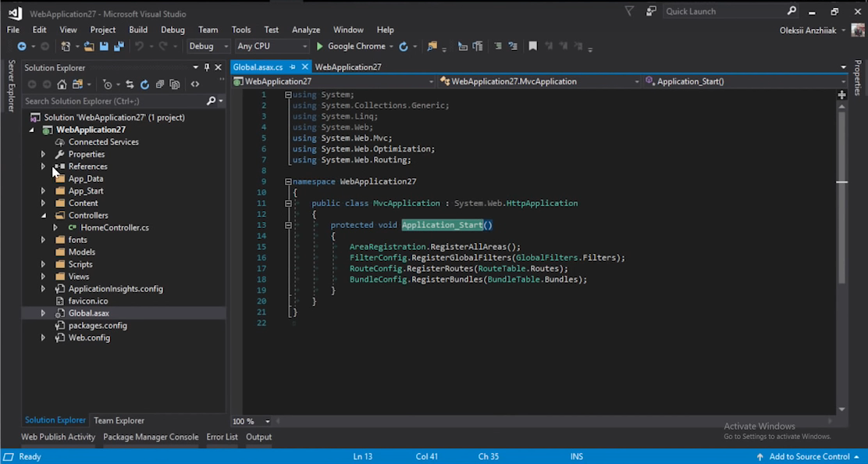Click the Collapse All icon in Solution Explorer

click(159, 84)
